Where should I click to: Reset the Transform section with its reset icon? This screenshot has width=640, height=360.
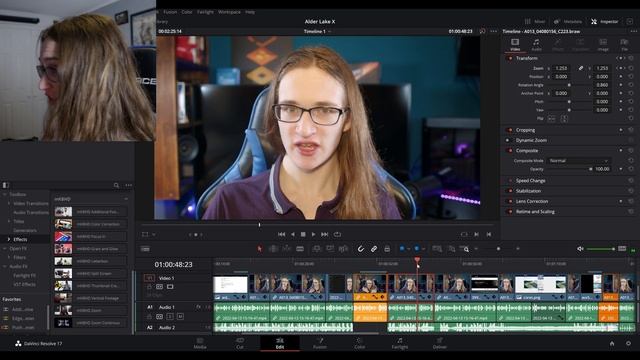(x=631, y=58)
